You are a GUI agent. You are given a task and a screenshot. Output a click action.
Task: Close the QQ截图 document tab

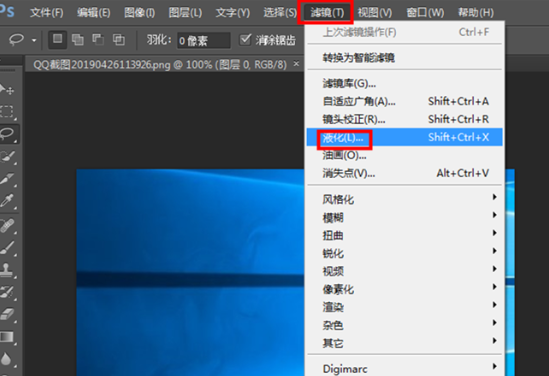coord(296,64)
